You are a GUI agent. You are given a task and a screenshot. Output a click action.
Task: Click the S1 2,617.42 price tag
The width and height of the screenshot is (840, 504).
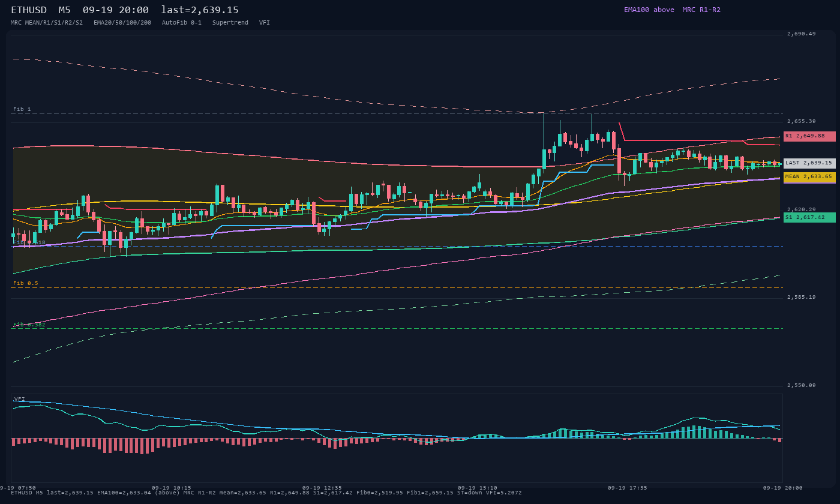809,217
